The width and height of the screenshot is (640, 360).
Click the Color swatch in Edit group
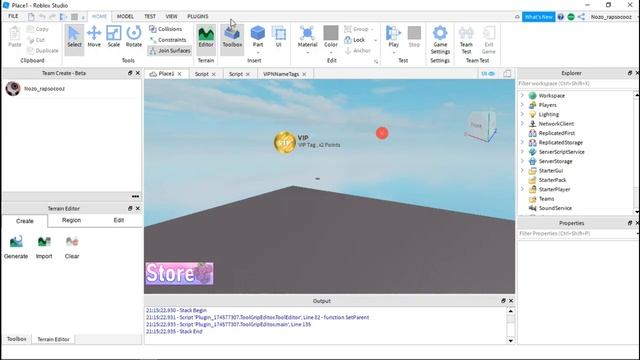coord(331,33)
